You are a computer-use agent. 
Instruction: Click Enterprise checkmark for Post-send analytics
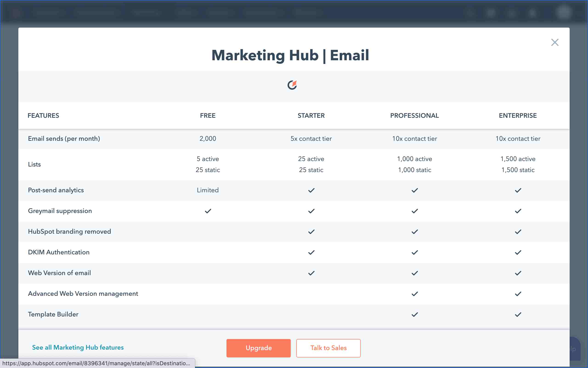(518, 190)
